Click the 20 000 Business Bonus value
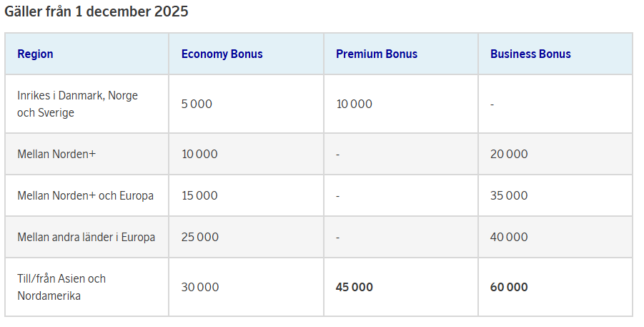This screenshot has height=327, width=644. (x=509, y=154)
